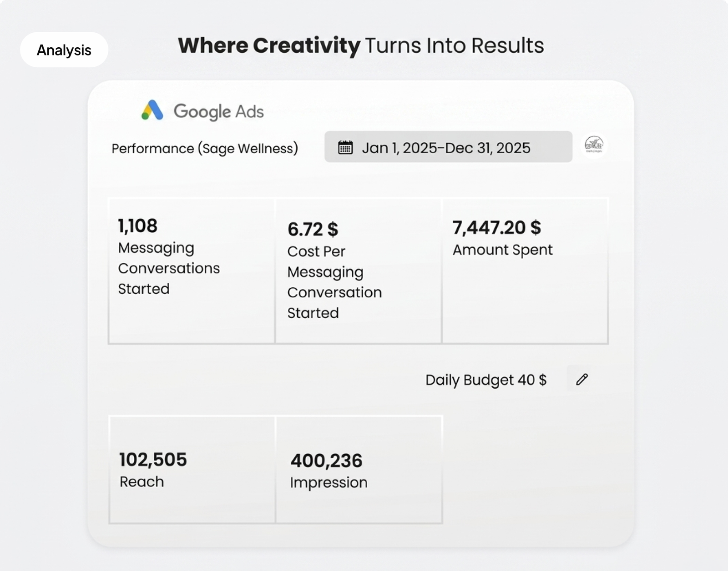Click the Google Ads logo icon
Viewport: 728px width, 571px height.
pos(152,110)
